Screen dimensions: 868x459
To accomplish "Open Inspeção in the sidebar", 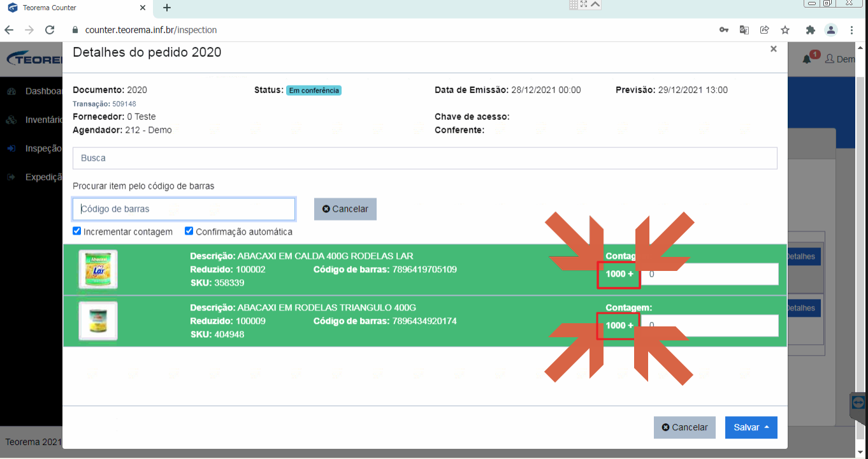I will 43,149.
